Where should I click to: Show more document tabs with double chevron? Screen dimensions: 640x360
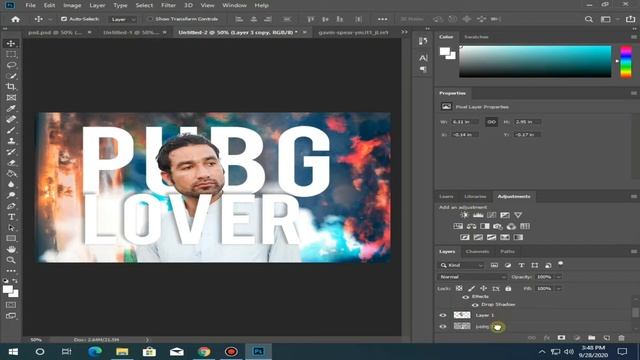pos(404,32)
